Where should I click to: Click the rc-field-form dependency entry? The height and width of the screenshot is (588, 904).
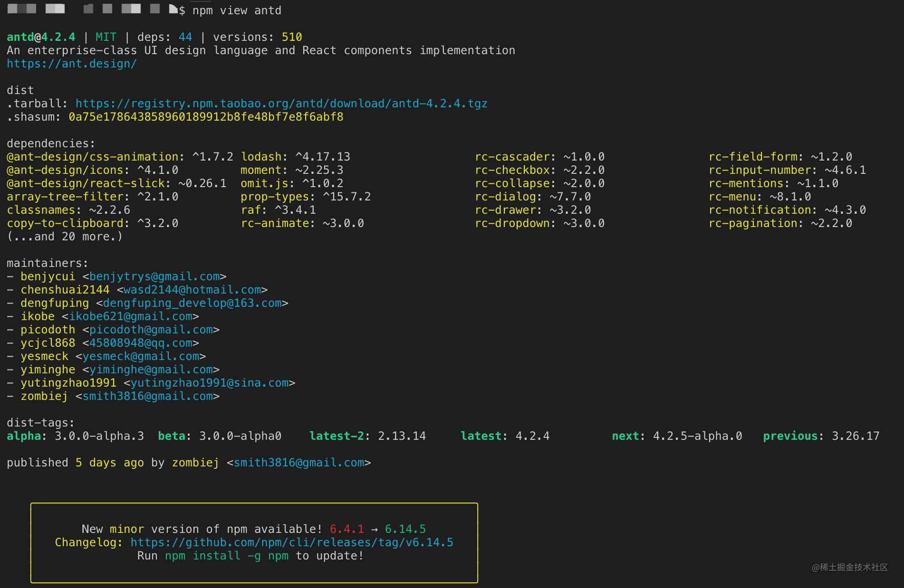pos(780,157)
